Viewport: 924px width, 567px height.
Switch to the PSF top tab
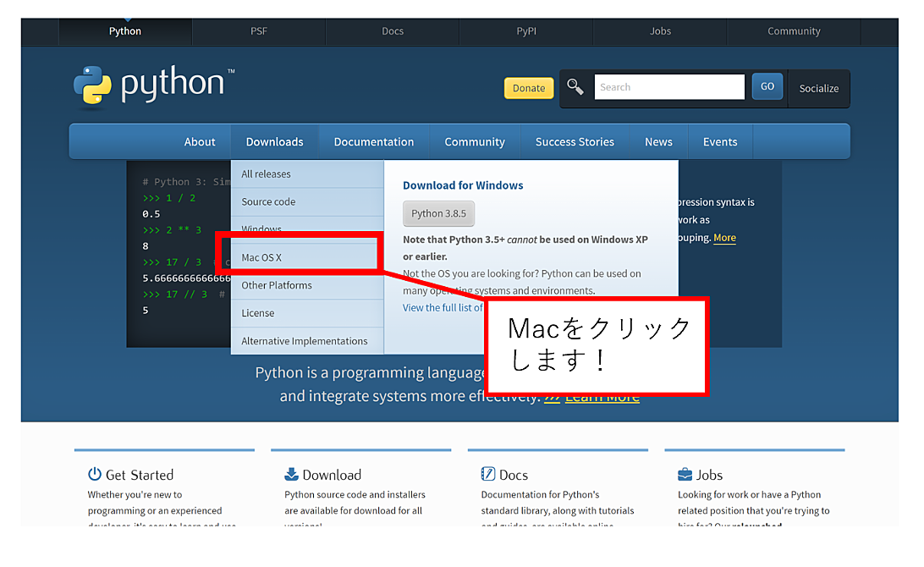(259, 31)
